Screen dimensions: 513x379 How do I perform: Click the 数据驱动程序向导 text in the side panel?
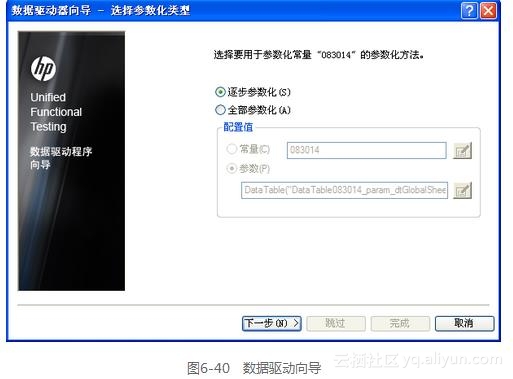point(61,158)
